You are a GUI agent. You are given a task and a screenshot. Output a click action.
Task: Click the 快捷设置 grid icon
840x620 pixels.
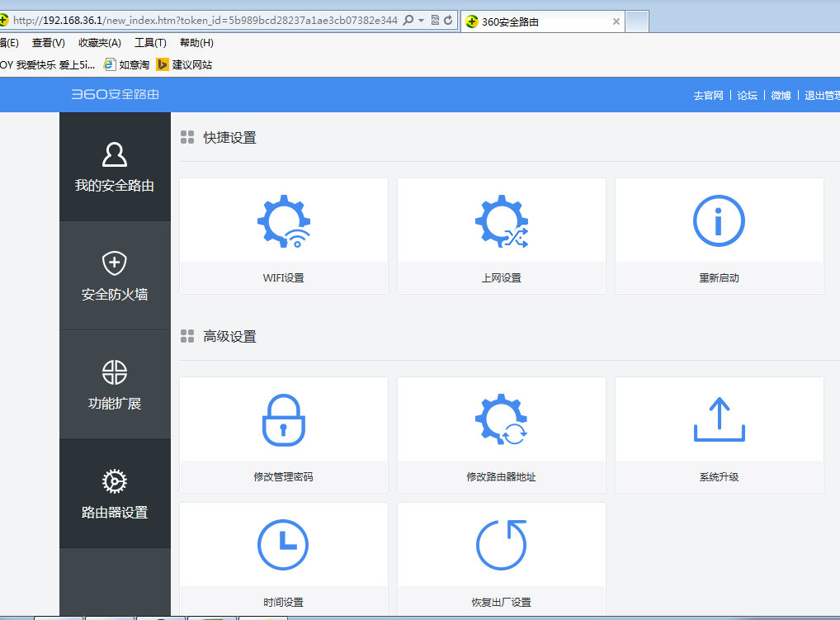coord(187,137)
